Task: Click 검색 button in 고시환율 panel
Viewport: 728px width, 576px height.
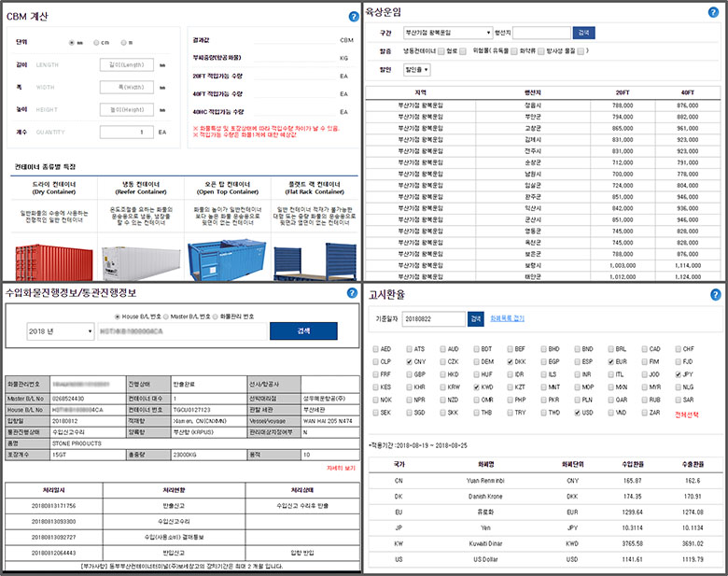Action: [x=476, y=318]
